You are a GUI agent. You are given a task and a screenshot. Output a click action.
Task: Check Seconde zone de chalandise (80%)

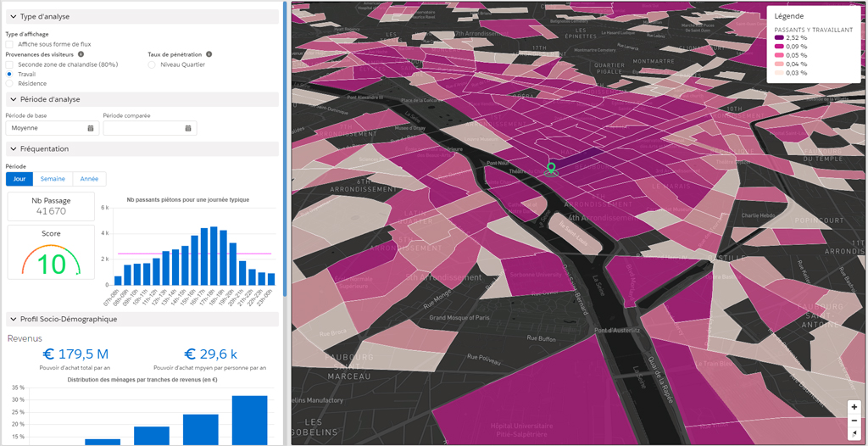click(x=8, y=64)
